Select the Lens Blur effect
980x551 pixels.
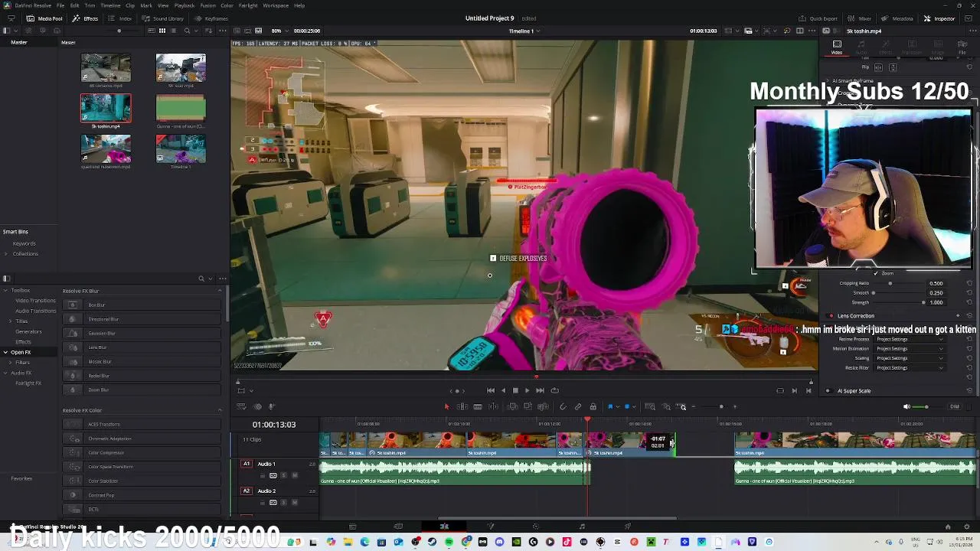pos(142,347)
